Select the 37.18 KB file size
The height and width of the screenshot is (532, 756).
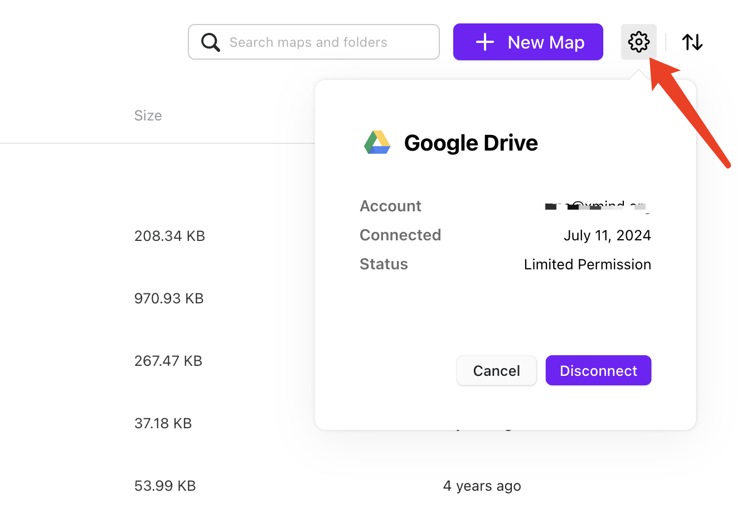point(163,423)
